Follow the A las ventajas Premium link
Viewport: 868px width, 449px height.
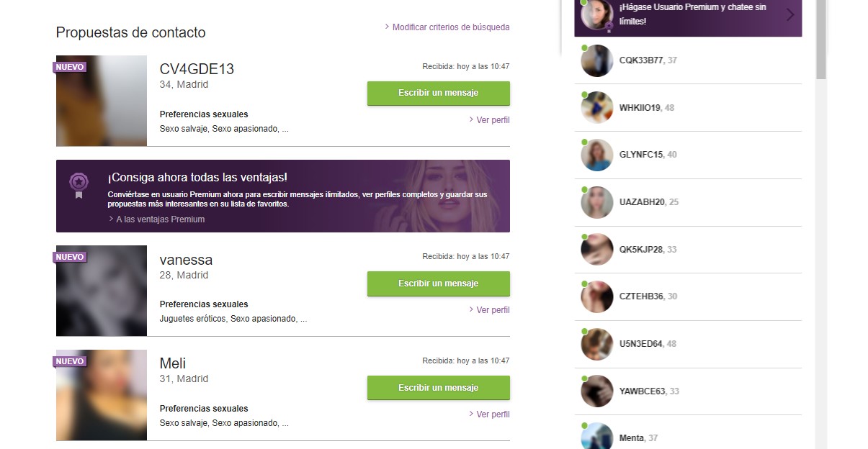click(156, 219)
